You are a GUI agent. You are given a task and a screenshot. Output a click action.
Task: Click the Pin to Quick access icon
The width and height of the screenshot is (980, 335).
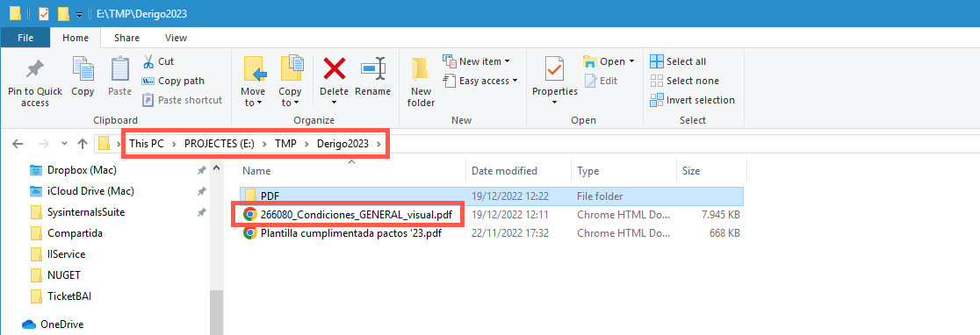click(34, 69)
